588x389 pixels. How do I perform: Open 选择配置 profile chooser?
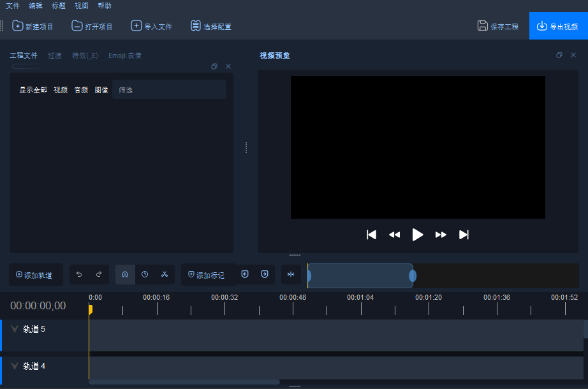tap(210, 26)
